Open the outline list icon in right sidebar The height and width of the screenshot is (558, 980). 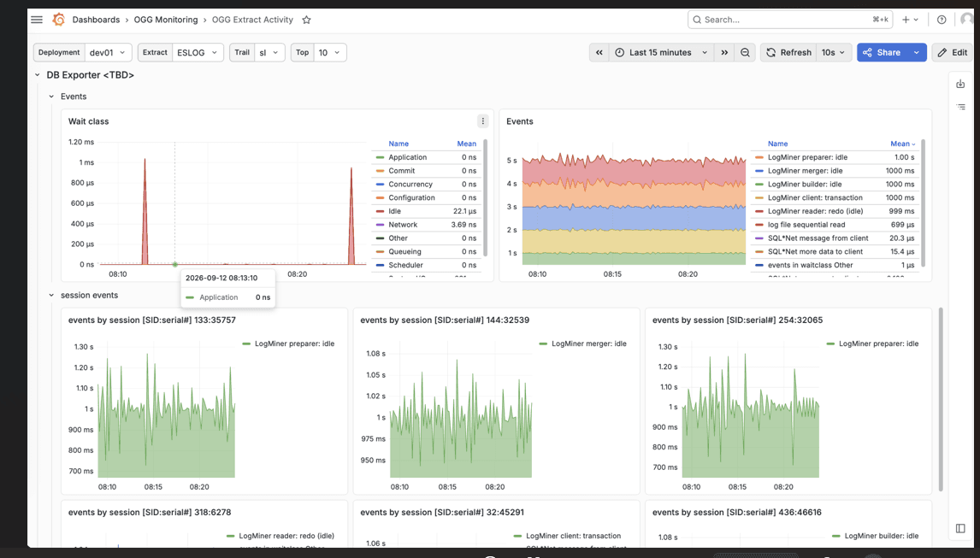[960, 107]
